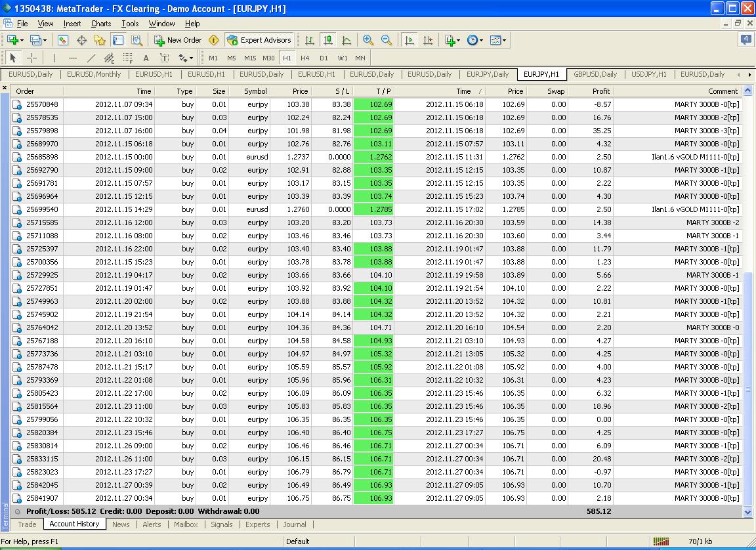Toggle Expert Advisors auto trading

(259, 41)
